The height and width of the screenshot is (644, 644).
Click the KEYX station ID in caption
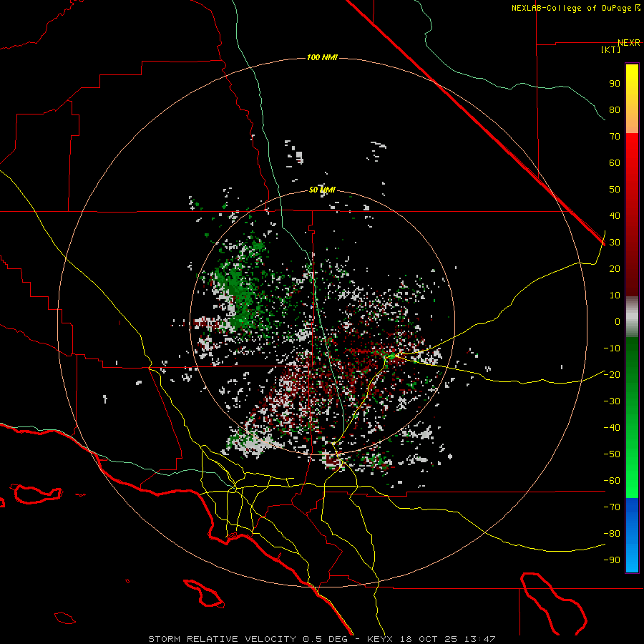(380, 638)
